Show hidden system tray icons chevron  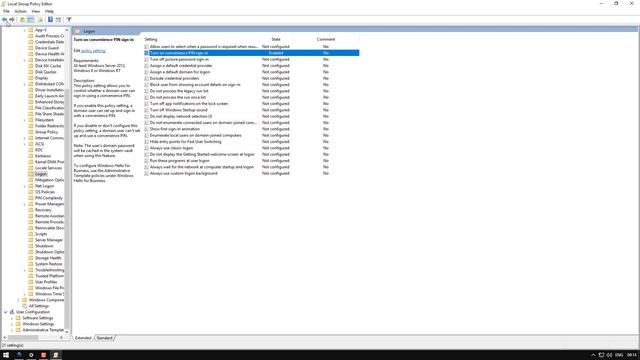(593, 355)
